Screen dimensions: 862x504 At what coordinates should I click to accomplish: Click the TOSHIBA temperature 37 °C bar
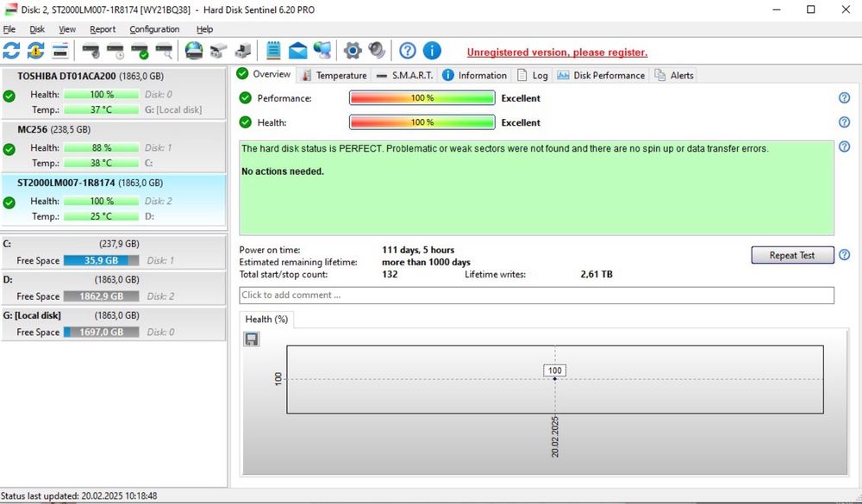pos(101,110)
